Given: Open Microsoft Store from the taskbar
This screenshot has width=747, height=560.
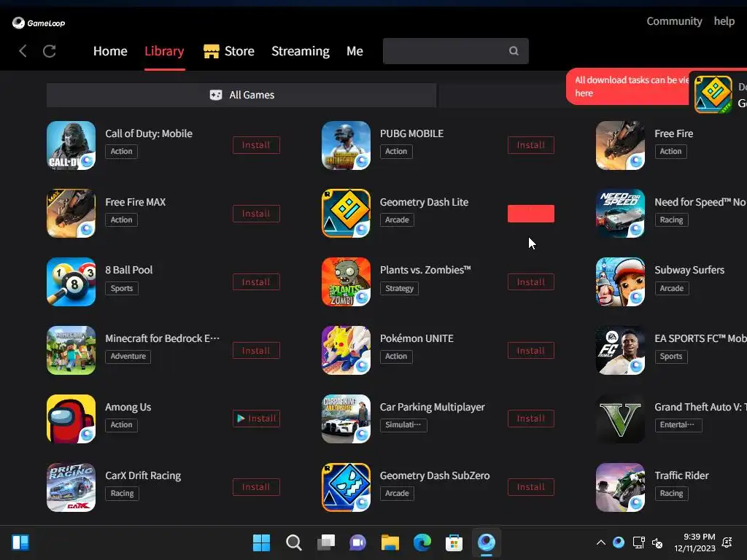Looking at the screenshot, I should click(454, 542).
